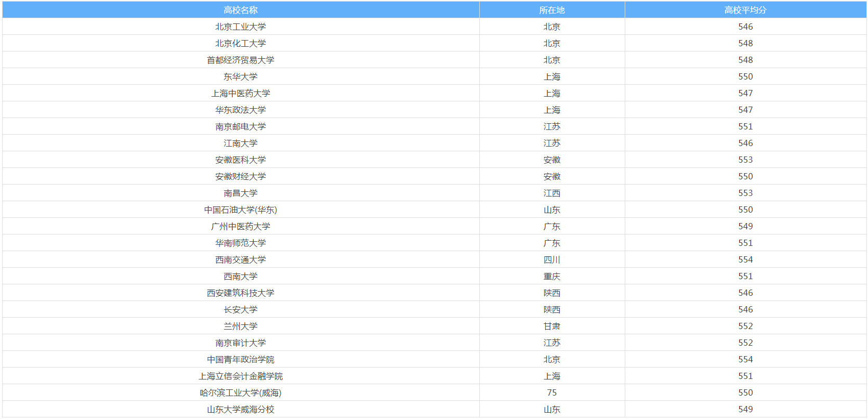Select the 中国青年政治学院 cell
This screenshot has height=419, width=868.
pos(241,359)
